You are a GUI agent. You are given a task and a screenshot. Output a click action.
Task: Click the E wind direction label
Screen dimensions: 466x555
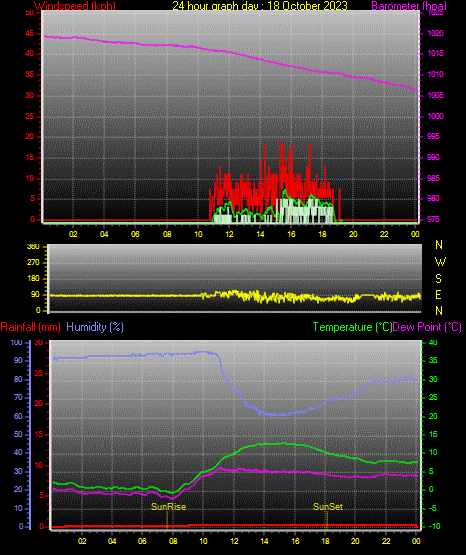(438, 294)
